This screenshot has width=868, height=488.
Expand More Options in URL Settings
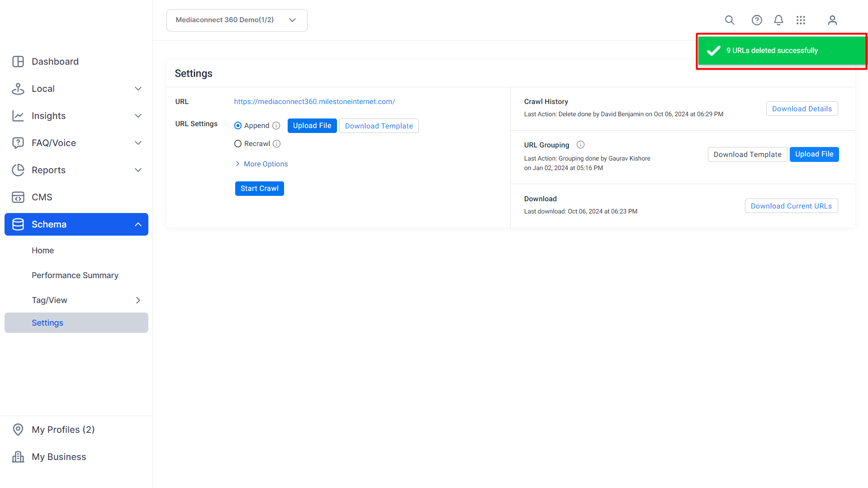click(261, 164)
